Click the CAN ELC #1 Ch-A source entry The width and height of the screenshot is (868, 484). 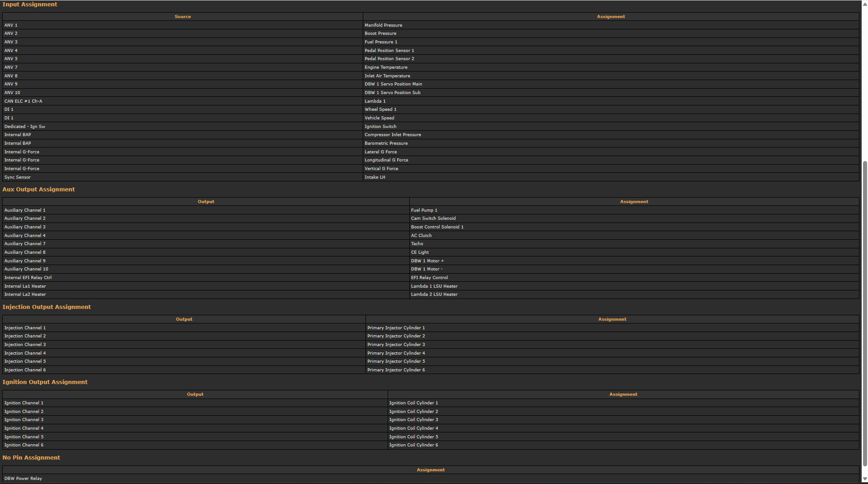23,101
